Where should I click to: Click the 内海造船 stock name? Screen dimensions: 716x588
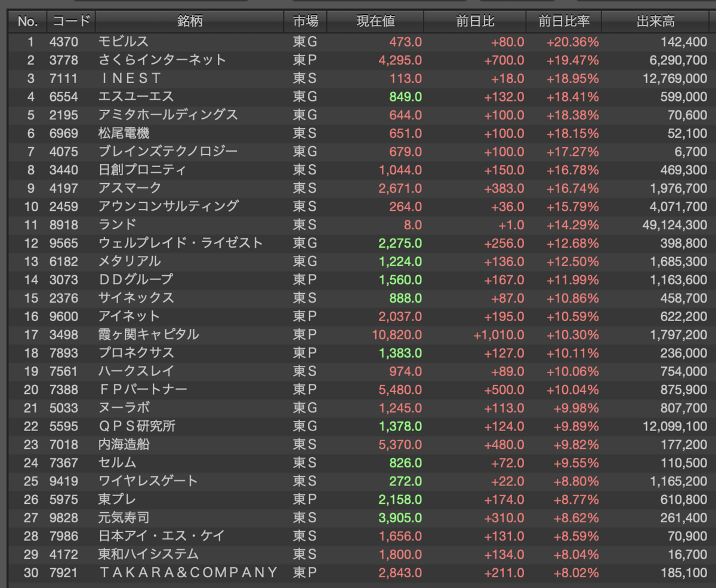[x=124, y=444]
